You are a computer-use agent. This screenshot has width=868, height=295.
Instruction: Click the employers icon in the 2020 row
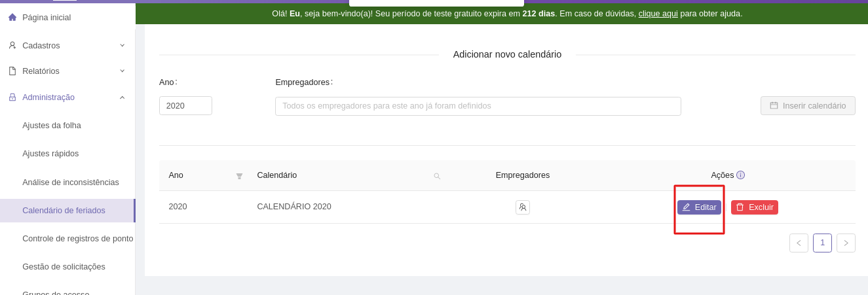pos(522,207)
